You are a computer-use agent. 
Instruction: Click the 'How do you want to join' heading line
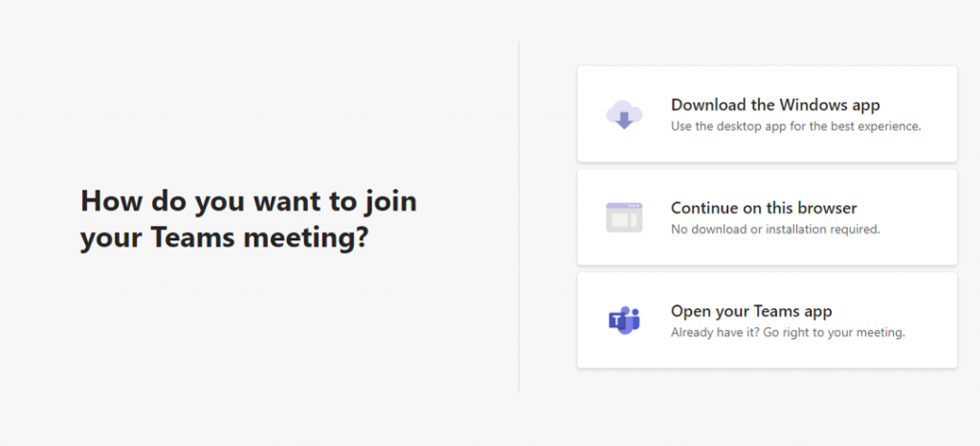point(249,202)
